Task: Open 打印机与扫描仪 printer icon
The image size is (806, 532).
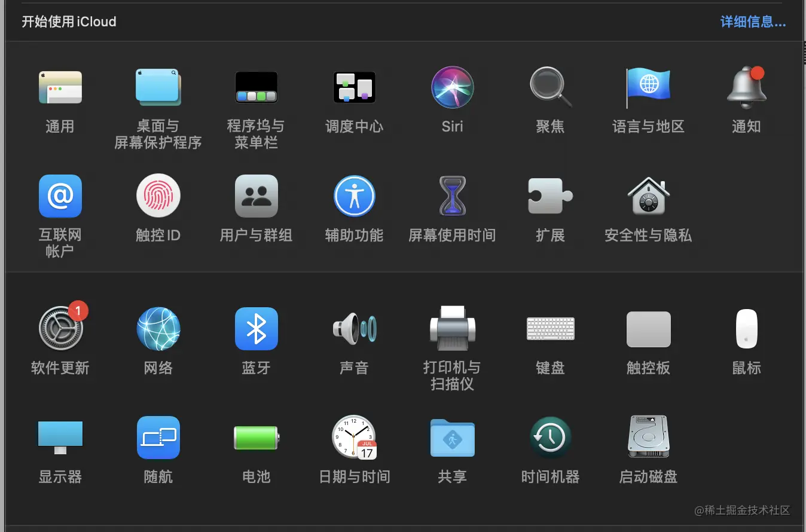Action: pos(453,329)
